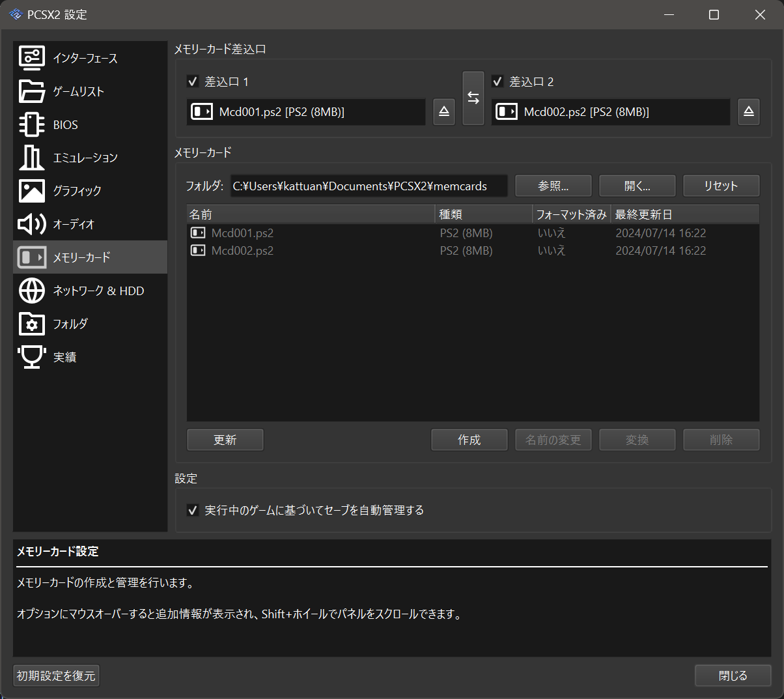Viewport: 784px width, 699px height.
Task: Open the インターフェース settings page
Action: coord(90,58)
